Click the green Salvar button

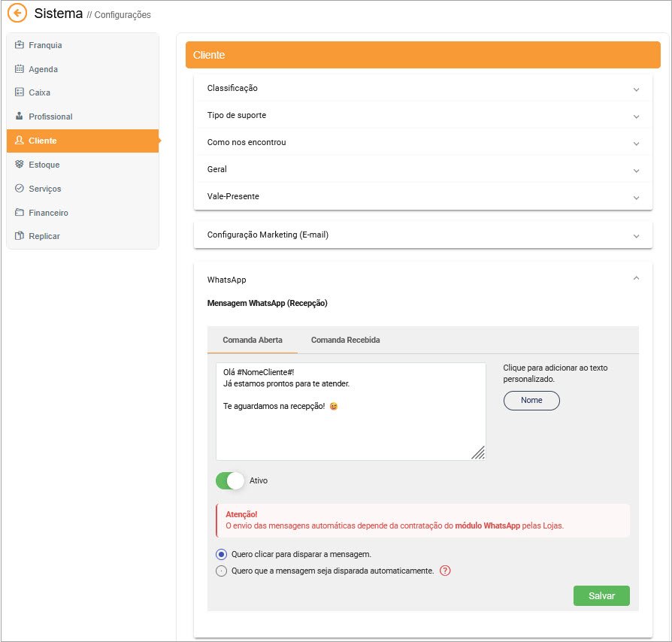601,595
